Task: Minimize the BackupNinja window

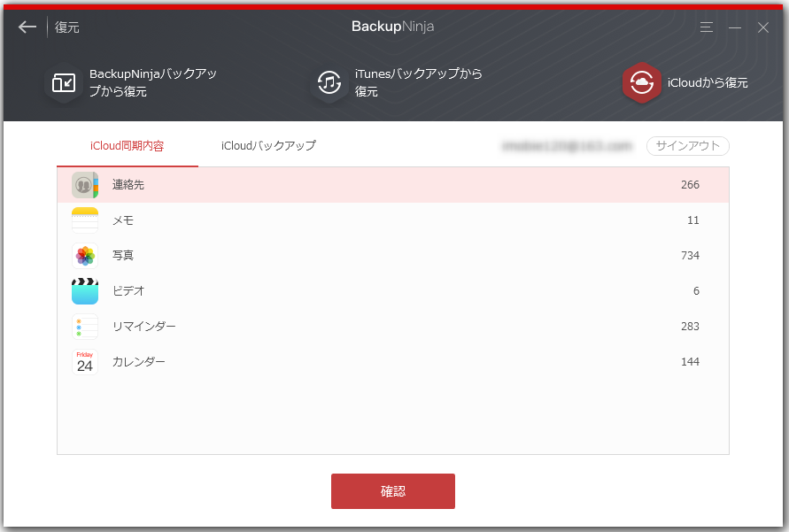Action: tap(735, 27)
